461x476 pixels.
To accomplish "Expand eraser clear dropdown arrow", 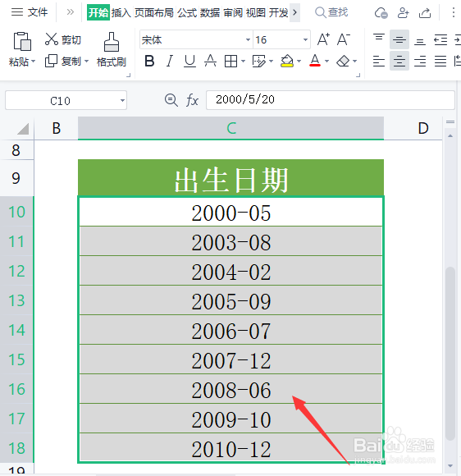I will point(355,61).
